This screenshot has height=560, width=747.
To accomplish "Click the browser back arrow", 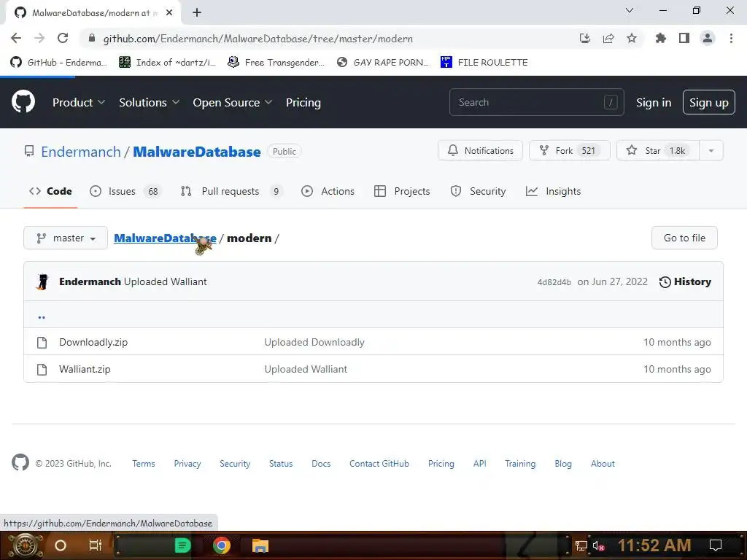I will point(16,38).
